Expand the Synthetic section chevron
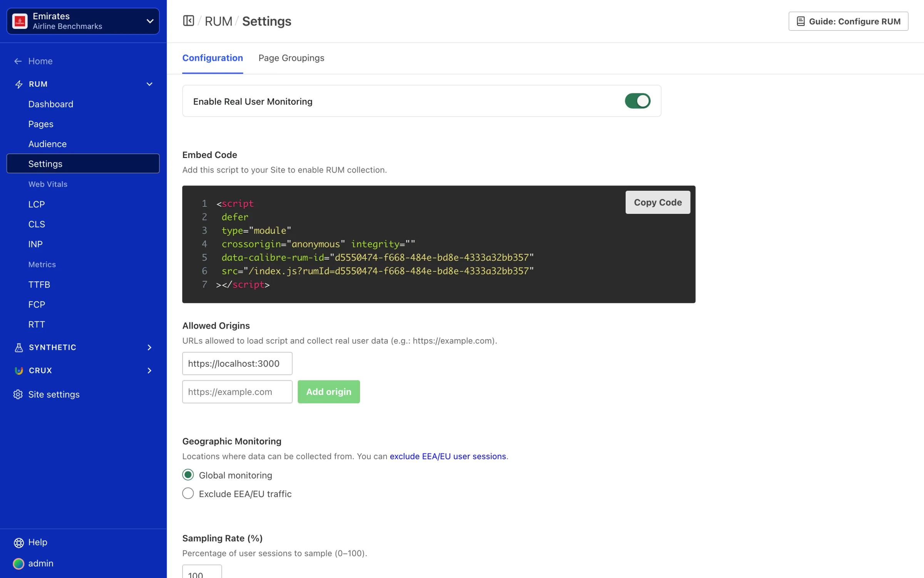 coord(149,348)
